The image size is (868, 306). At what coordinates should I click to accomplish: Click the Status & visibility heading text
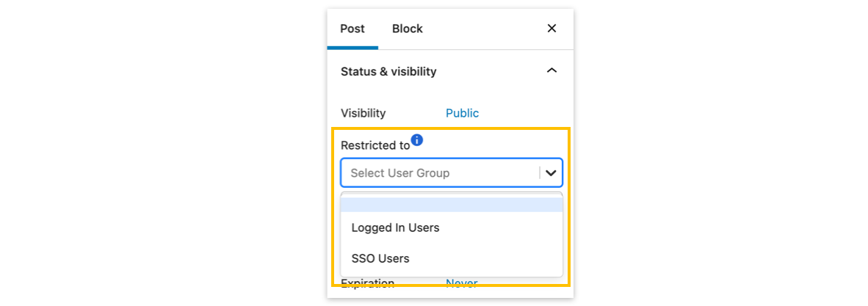tap(388, 71)
